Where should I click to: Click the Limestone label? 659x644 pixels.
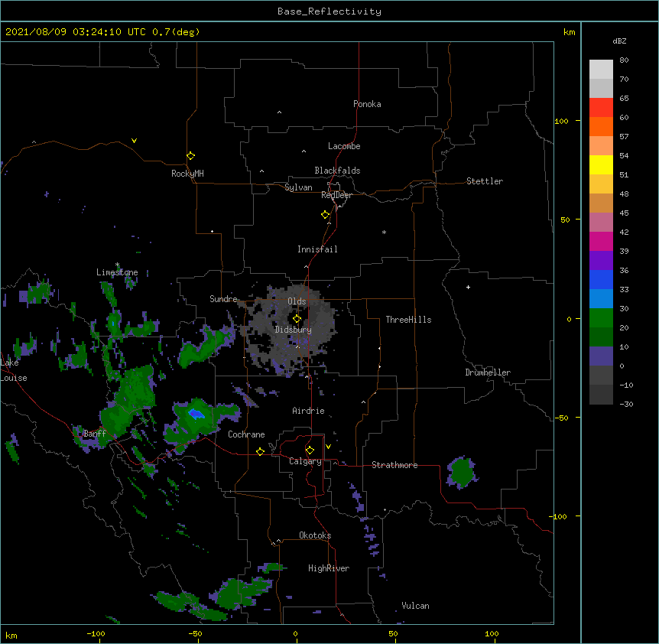[x=117, y=272]
